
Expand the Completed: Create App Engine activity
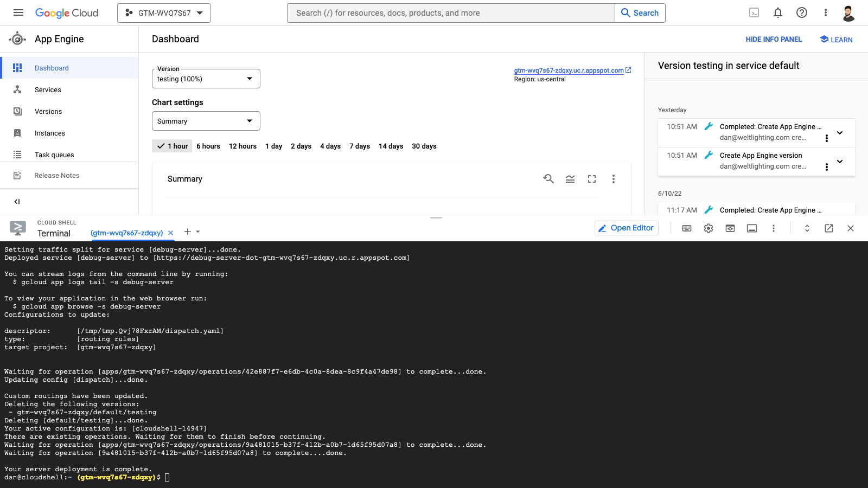pyautogui.click(x=840, y=133)
